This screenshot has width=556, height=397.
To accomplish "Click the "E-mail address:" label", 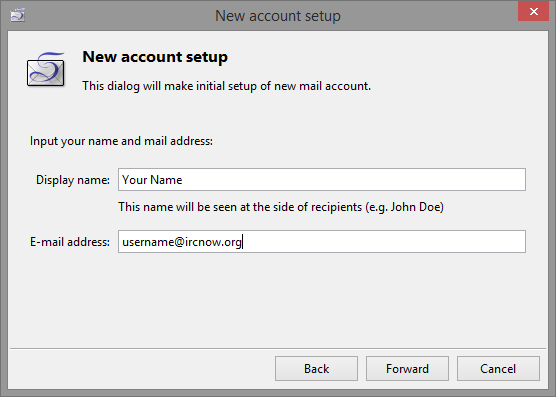I will [x=70, y=242].
